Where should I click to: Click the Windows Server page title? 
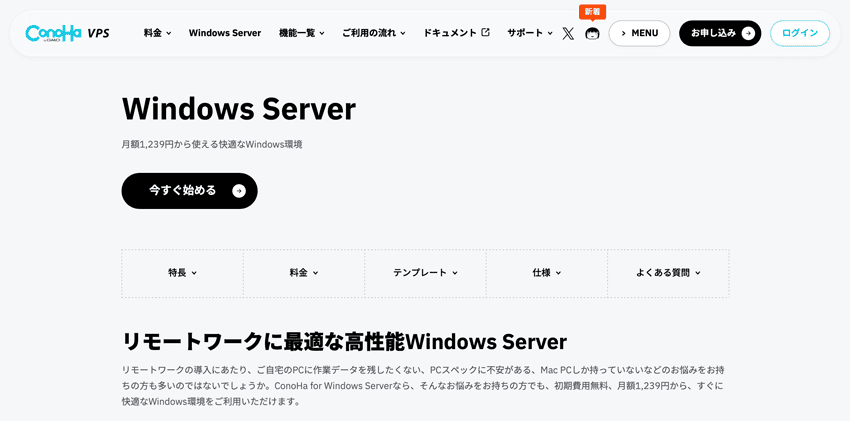239,109
